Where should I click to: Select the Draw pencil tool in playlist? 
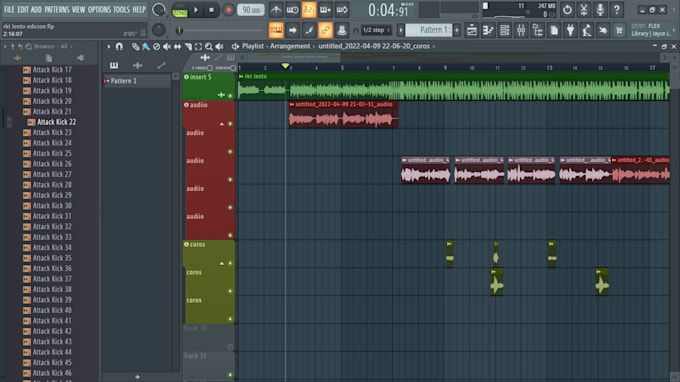click(x=136, y=46)
